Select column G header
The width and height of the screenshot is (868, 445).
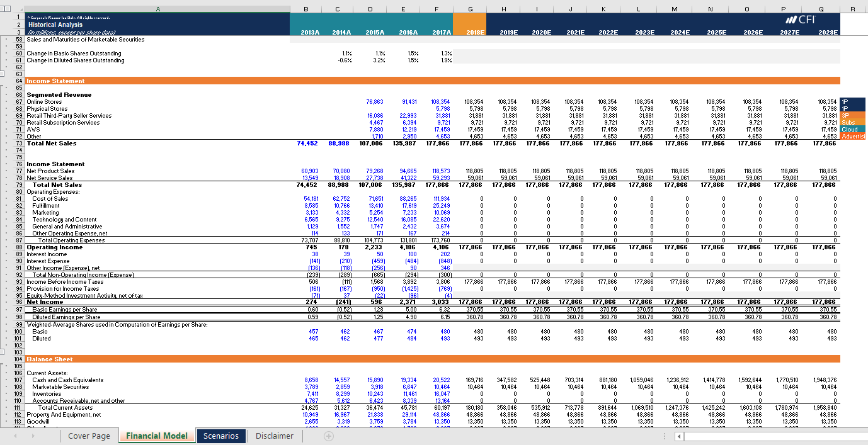(x=470, y=8)
